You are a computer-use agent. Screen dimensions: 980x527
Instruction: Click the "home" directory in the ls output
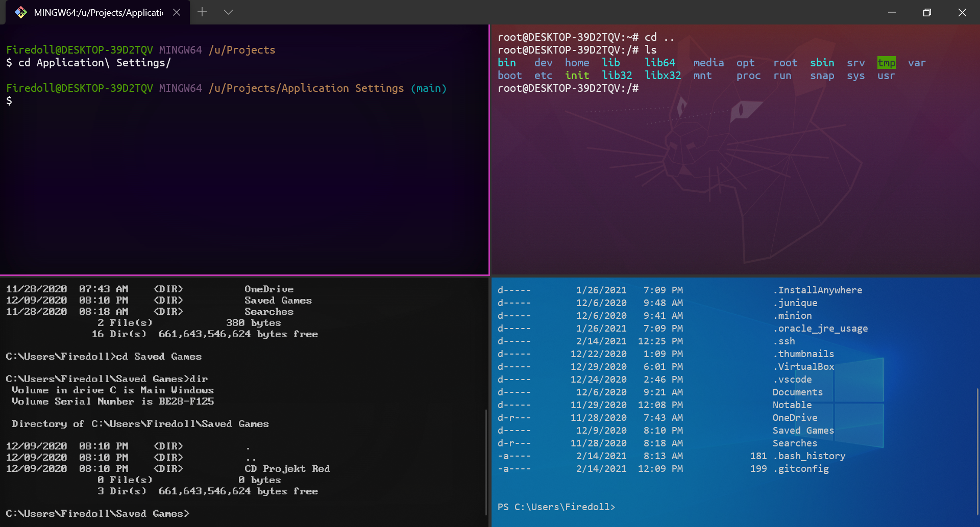(x=577, y=63)
